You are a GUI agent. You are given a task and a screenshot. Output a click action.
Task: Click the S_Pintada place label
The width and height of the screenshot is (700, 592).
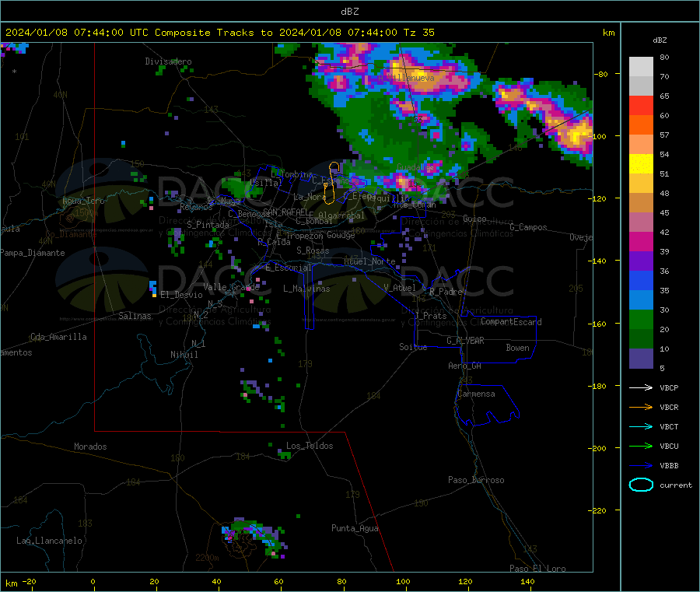coord(208,225)
